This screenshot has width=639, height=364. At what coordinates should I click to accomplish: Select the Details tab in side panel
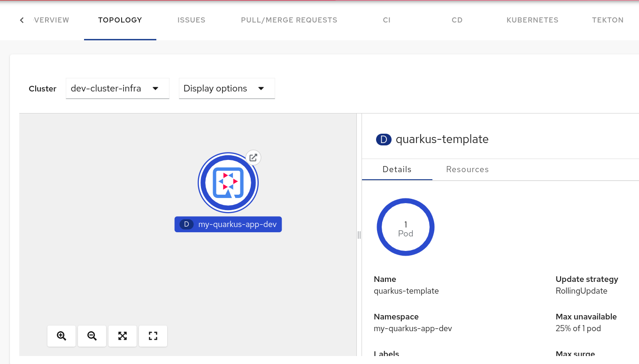397,169
